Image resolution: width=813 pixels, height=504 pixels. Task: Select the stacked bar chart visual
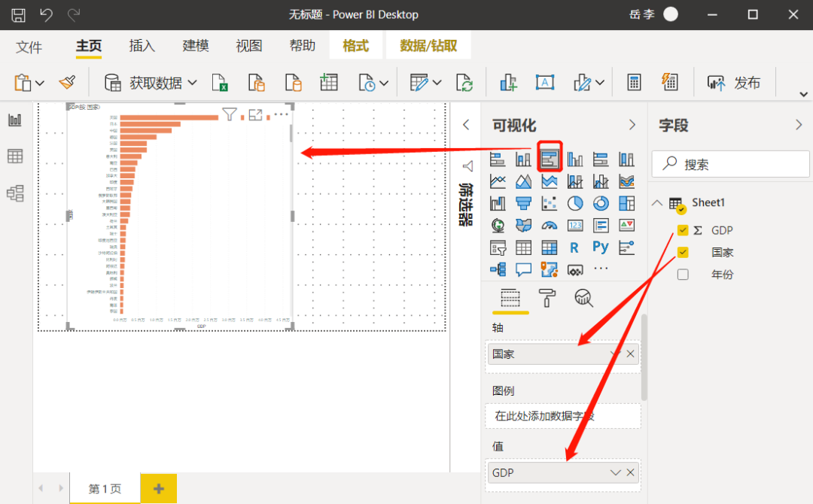498,159
